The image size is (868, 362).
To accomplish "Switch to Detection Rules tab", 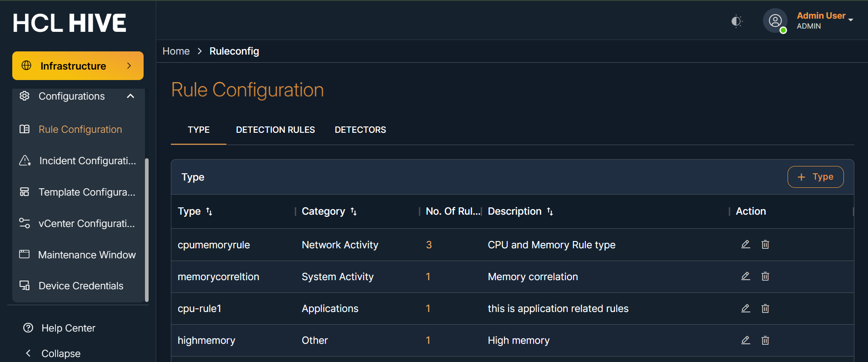I will [x=275, y=130].
